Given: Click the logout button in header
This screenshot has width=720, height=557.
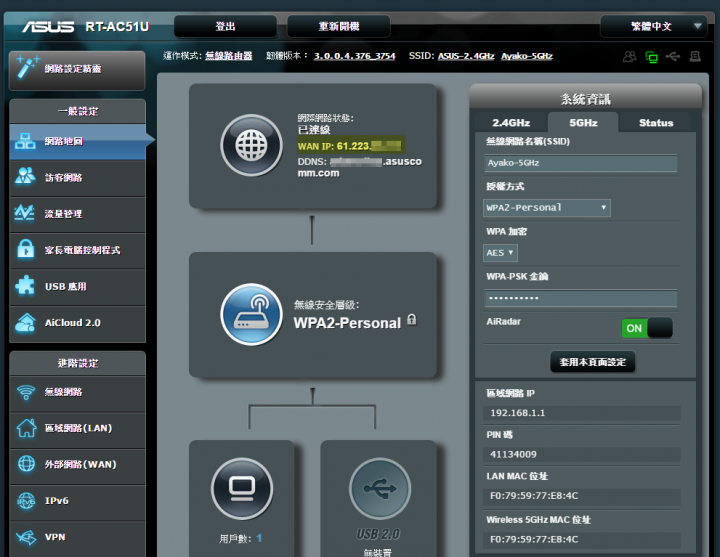Looking at the screenshot, I should (225, 27).
